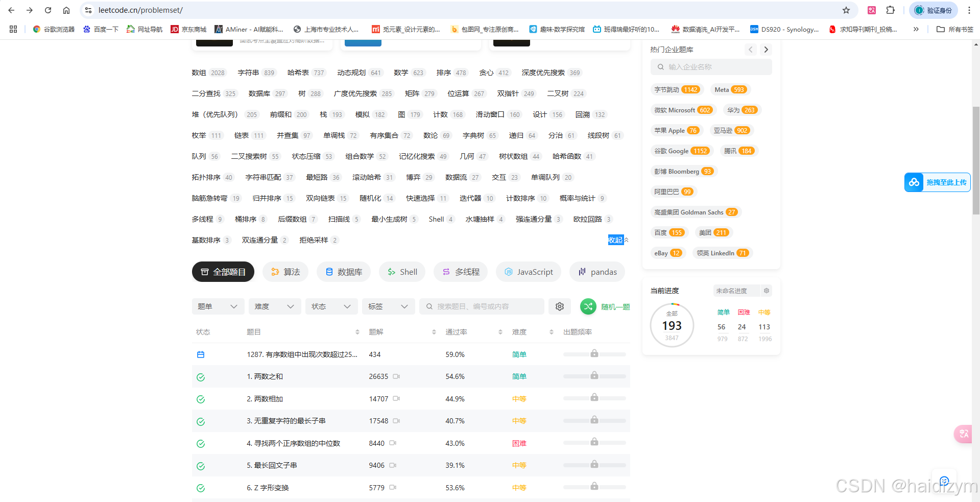
Task: Go to previous hot companies page
Action: tap(750, 50)
